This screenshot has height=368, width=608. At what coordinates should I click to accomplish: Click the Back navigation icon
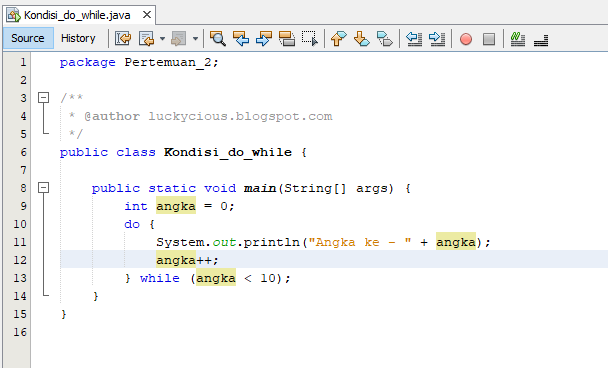(x=147, y=38)
